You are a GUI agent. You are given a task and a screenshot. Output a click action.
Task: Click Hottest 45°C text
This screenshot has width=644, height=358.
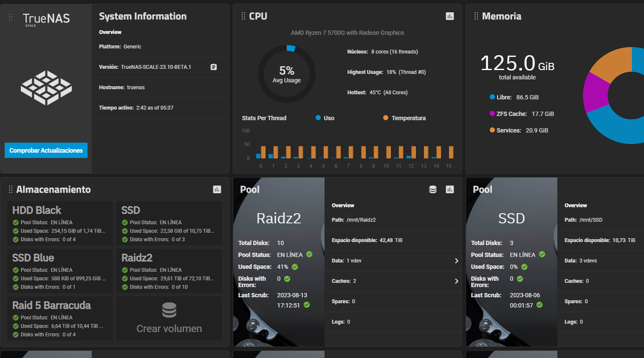377,93
